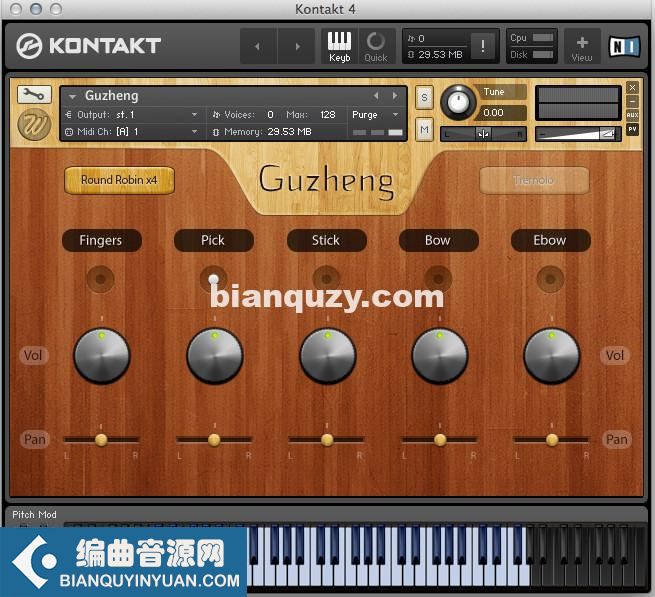Click the instrument header volume slider
The width and height of the screenshot is (655, 597).
coord(578,134)
